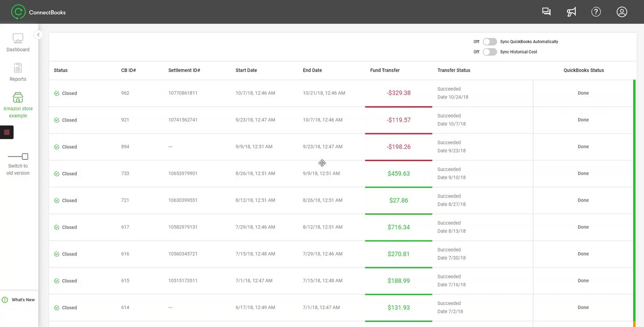The width and height of the screenshot is (644, 327).
Task: Toggle Switch to old version
Action: (x=18, y=157)
